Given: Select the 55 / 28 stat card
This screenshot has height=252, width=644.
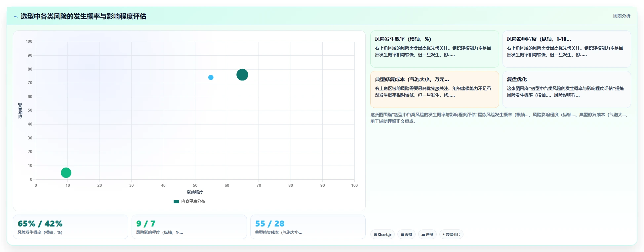Looking at the screenshot, I should point(308,227).
